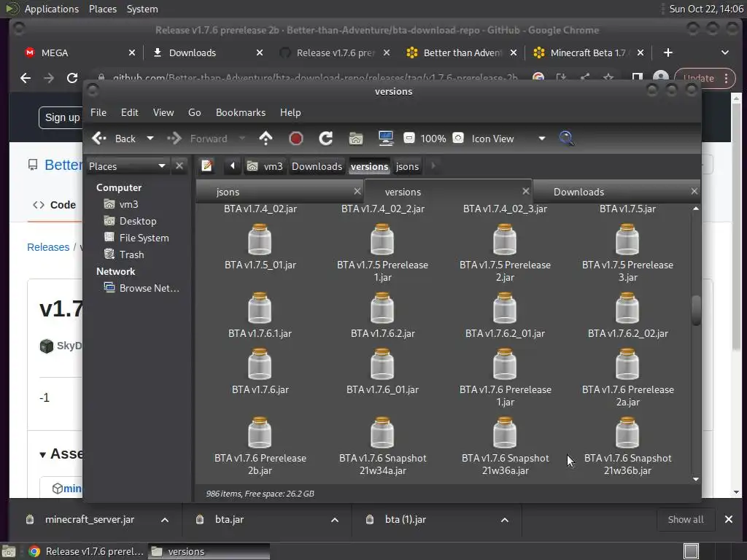Open the View menu
This screenshot has height=560, width=747.
click(x=163, y=112)
